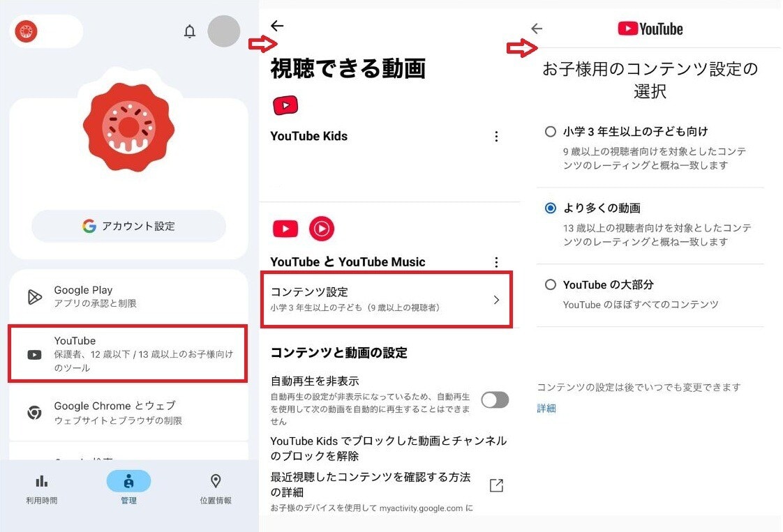
Task: Click the Chrome icon in management list
Action: tap(34, 413)
